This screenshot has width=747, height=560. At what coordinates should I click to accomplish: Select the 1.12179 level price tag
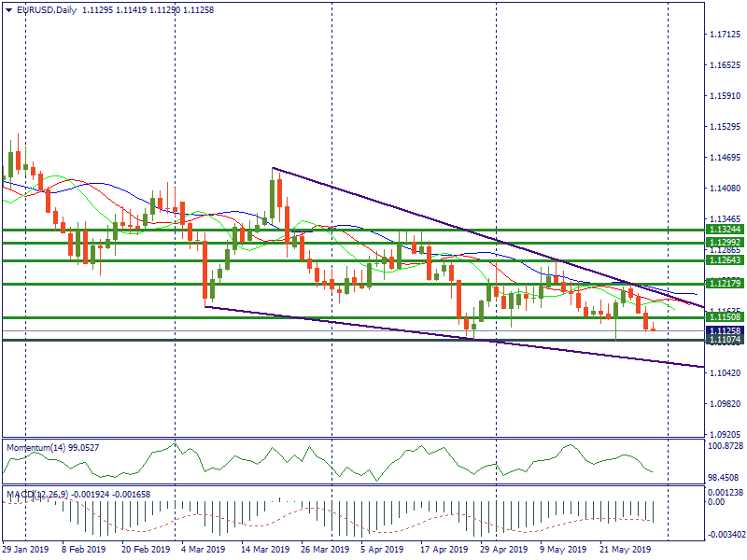(724, 283)
